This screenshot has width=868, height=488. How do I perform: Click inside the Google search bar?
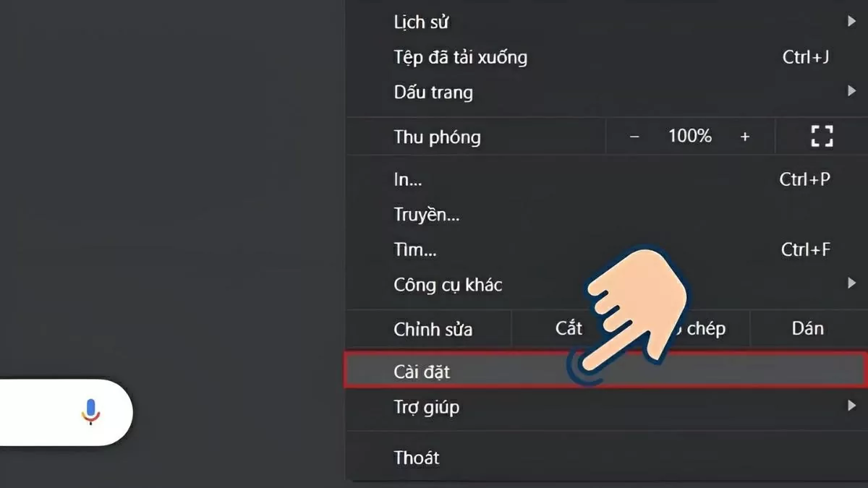coord(43,411)
